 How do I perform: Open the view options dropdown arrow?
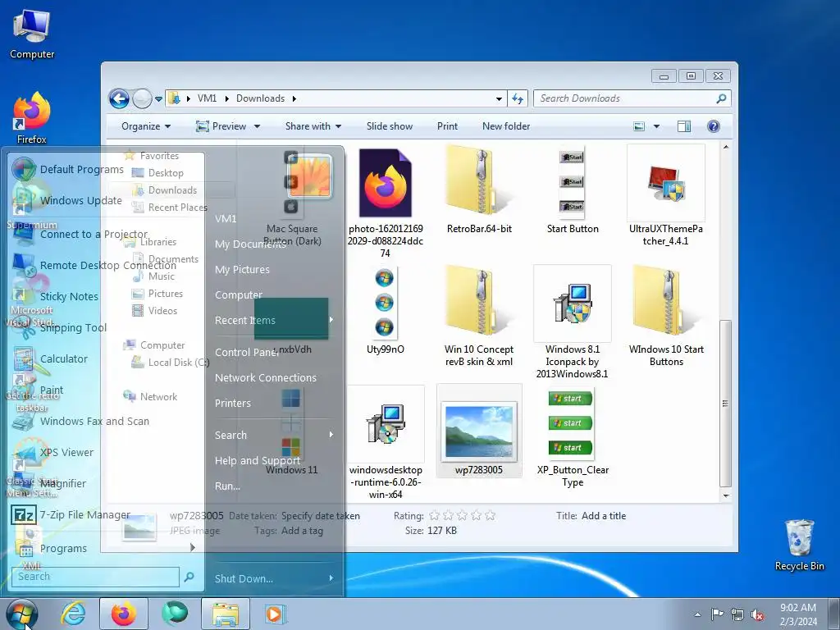pos(656,126)
